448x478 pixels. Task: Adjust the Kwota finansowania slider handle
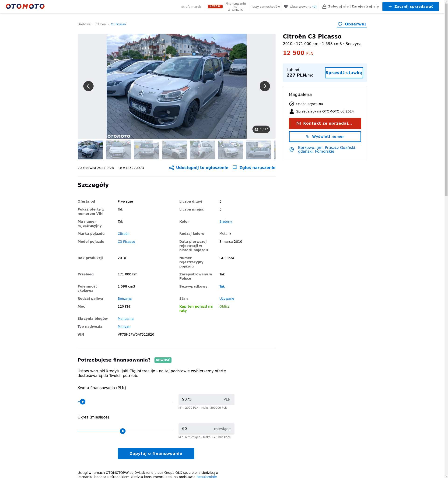pyautogui.click(x=82, y=402)
